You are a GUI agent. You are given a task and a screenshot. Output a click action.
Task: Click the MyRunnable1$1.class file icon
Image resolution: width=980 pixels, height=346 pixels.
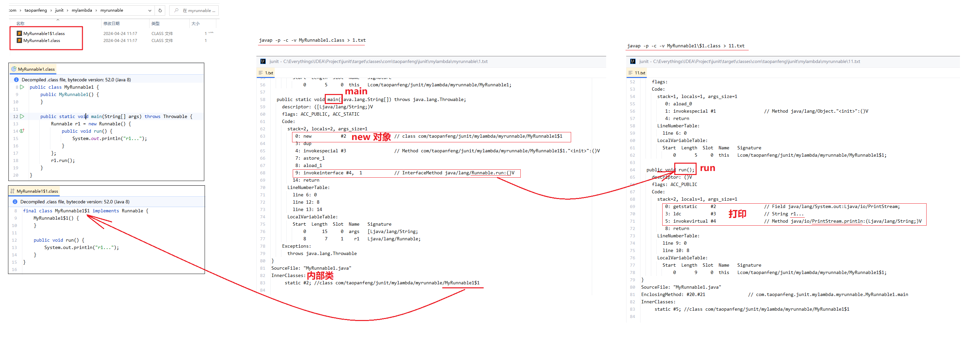click(x=19, y=33)
